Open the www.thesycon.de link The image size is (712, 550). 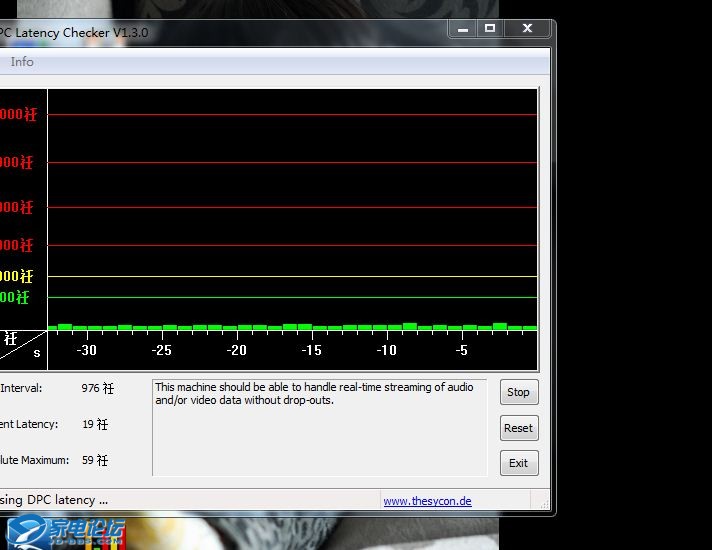point(427,501)
